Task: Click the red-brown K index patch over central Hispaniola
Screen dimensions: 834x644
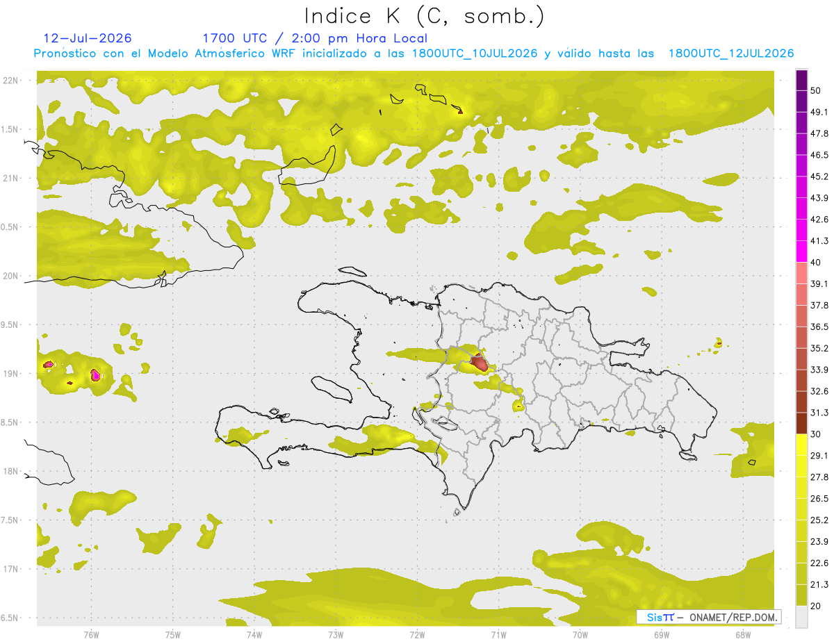Action: coord(480,362)
